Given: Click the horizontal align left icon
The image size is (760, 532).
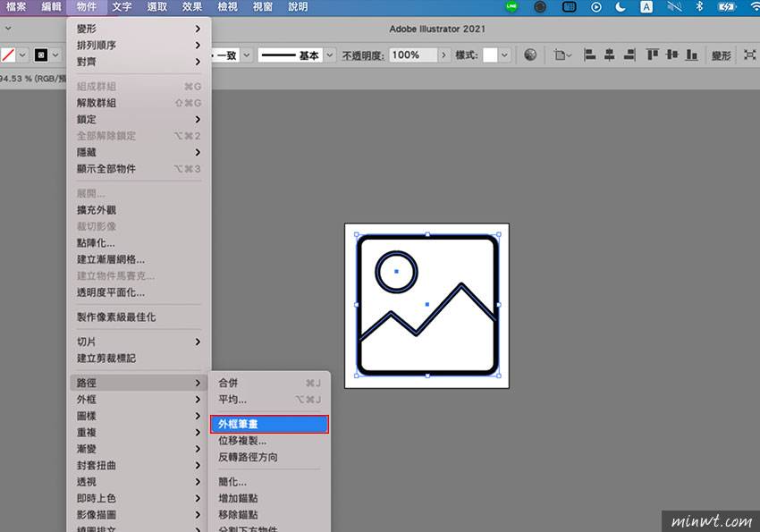Looking at the screenshot, I should (589, 55).
